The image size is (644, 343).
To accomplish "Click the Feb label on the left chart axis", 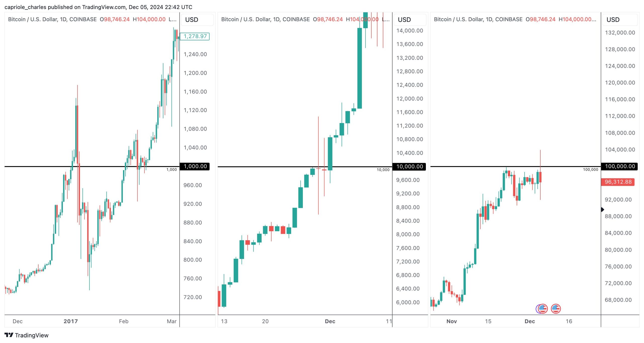I will [x=124, y=321].
